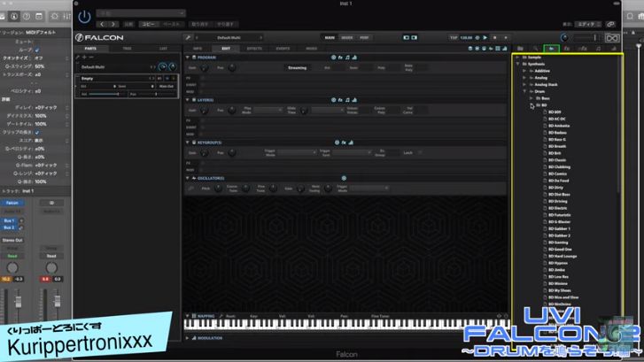Expand the Analog Stack folder in browser

click(x=524, y=85)
